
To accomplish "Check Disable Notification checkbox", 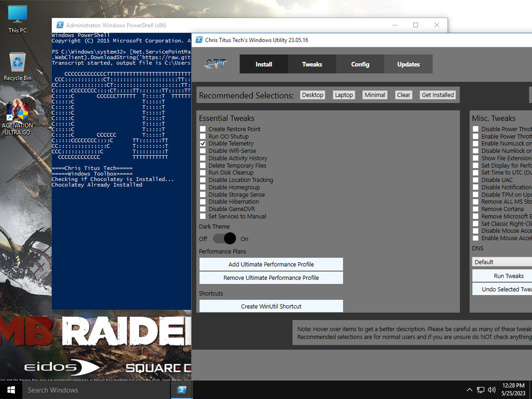I will pos(476,188).
